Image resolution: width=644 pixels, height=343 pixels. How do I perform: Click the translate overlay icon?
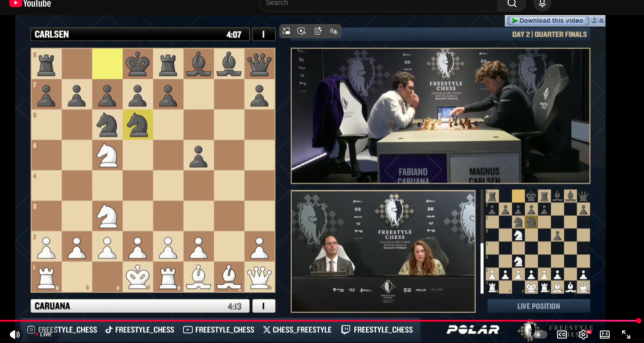pyautogui.click(x=334, y=31)
